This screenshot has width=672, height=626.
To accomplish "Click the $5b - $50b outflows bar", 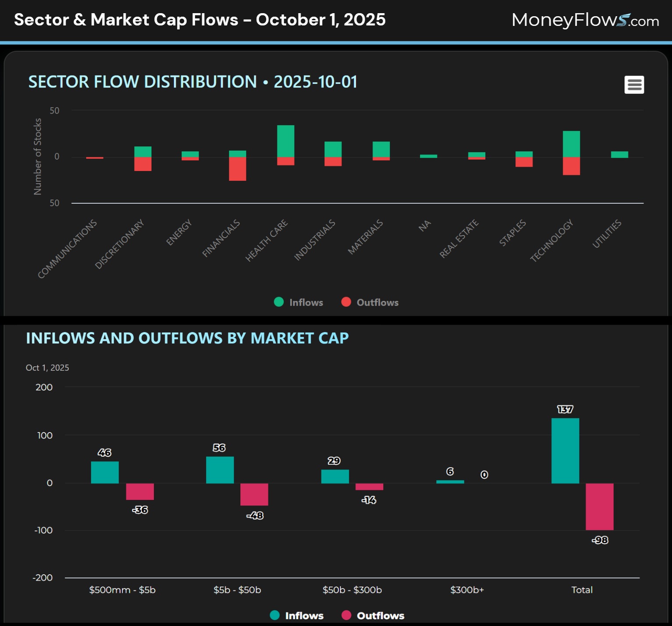I will point(254,494).
